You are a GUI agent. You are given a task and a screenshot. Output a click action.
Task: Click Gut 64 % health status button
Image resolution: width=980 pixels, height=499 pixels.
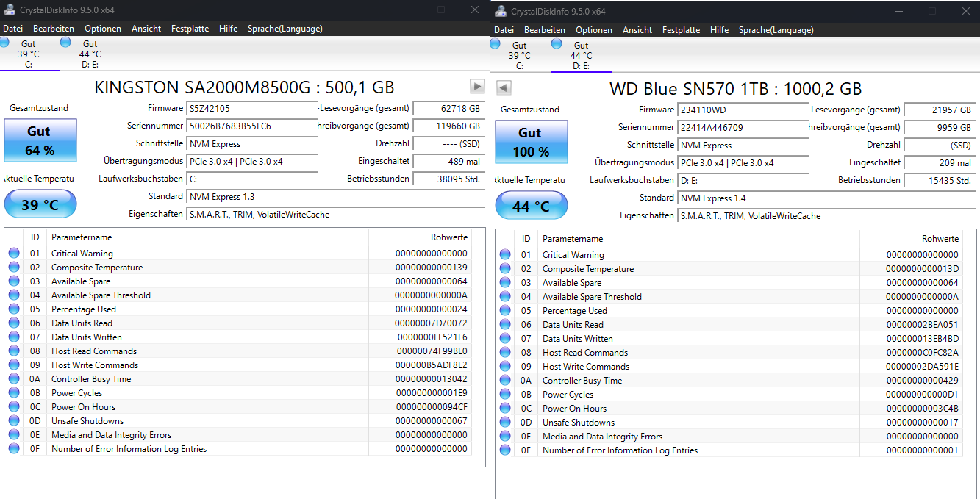pyautogui.click(x=40, y=140)
